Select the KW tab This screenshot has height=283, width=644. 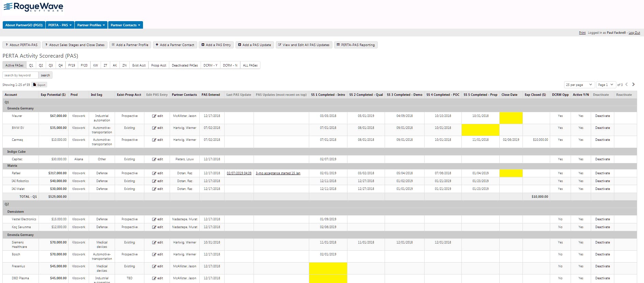pyautogui.click(x=96, y=65)
